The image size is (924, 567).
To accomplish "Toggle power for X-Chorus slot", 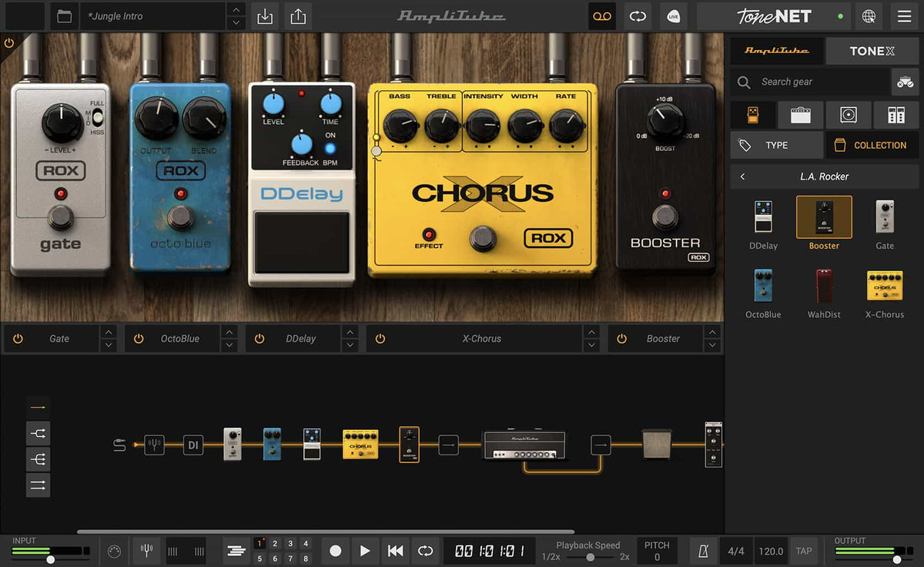I will 380,338.
